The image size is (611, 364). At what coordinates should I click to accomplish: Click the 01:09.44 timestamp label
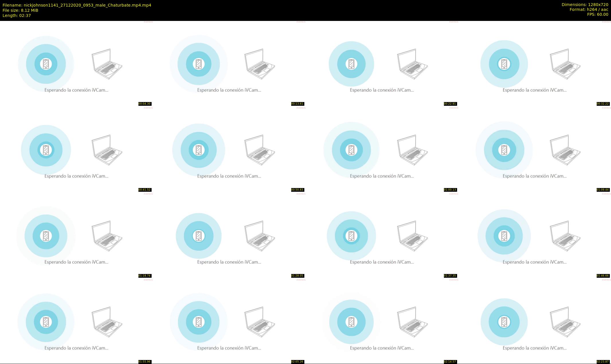(603, 190)
